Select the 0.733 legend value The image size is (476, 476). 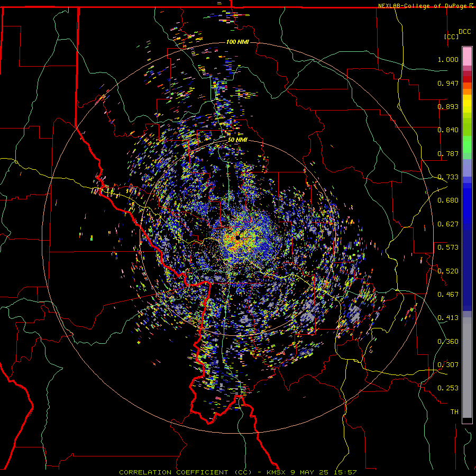pyautogui.click(x=448, y=177)
